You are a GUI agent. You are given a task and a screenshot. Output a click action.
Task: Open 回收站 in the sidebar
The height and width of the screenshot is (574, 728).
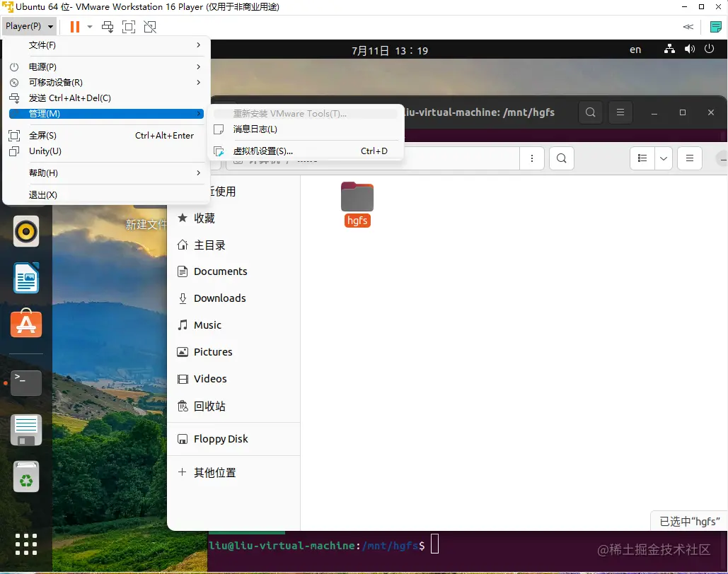point(233,406)
